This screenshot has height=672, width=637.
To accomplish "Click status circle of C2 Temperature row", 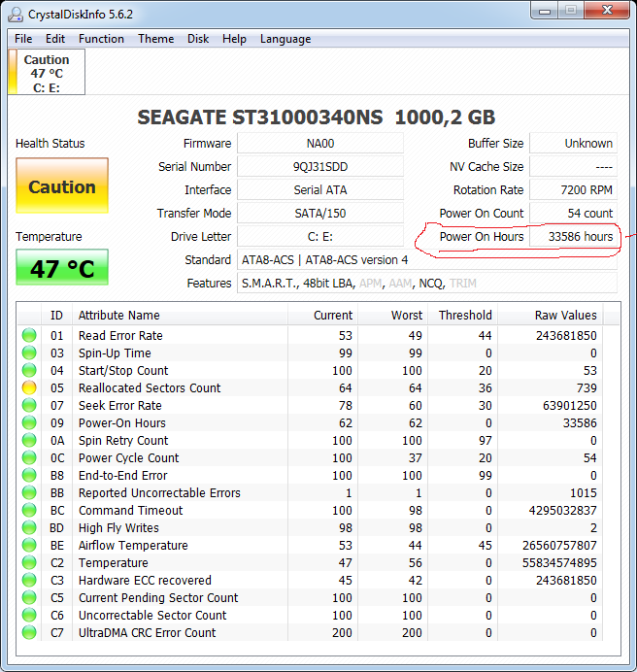I will pyautogui.click(x=29, y=562).
